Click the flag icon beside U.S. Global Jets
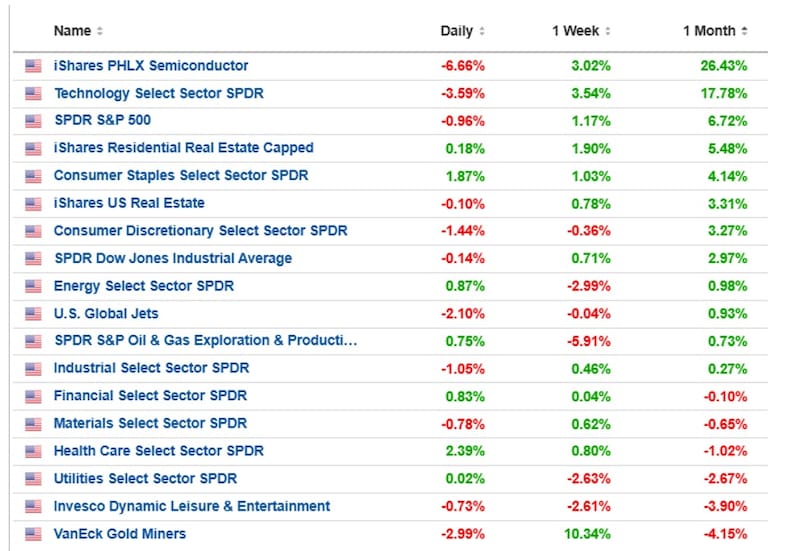 (x=33, y=314)
